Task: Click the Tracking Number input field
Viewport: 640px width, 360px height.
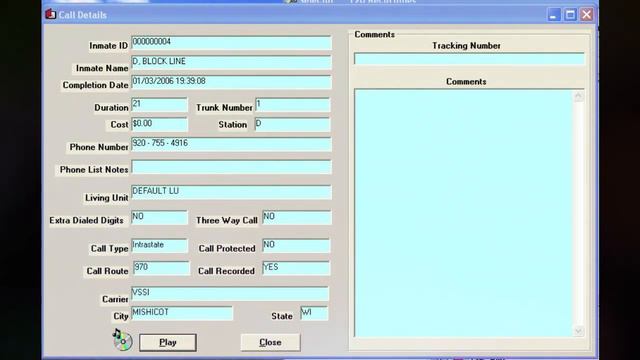Action: [469, 59]
